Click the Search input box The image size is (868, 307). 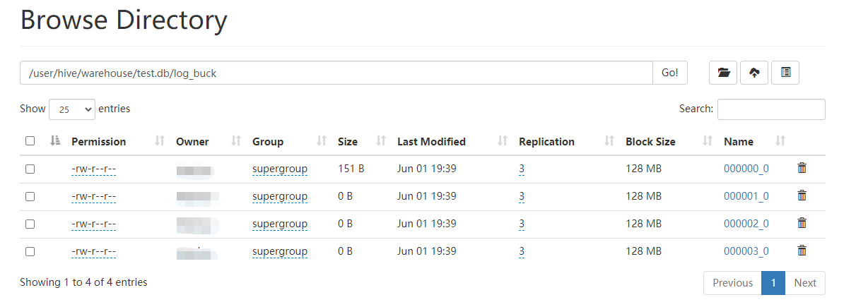tap(771, 109)
